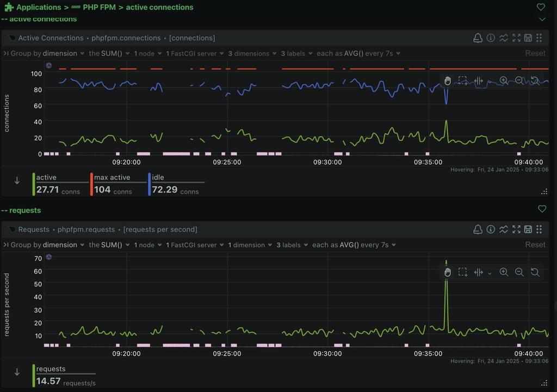
Task: Activate area select tool in connections chart
Action: click(462, 80)
